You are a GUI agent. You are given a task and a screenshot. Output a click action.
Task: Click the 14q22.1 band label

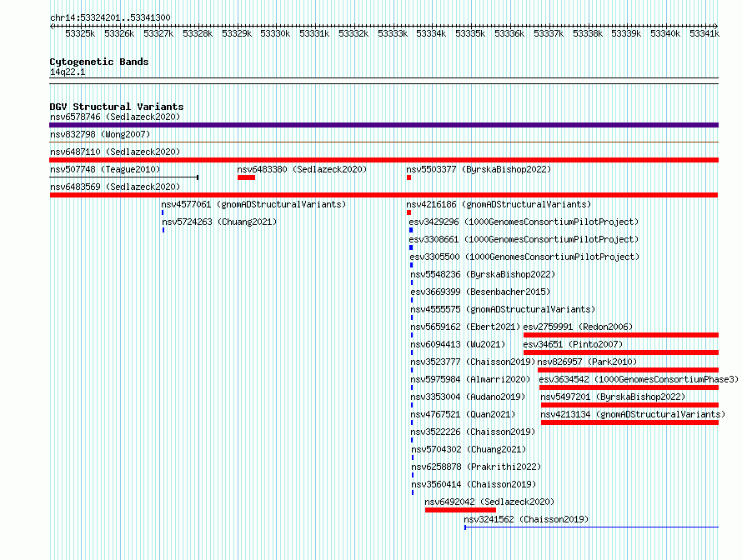click(68, 72)
